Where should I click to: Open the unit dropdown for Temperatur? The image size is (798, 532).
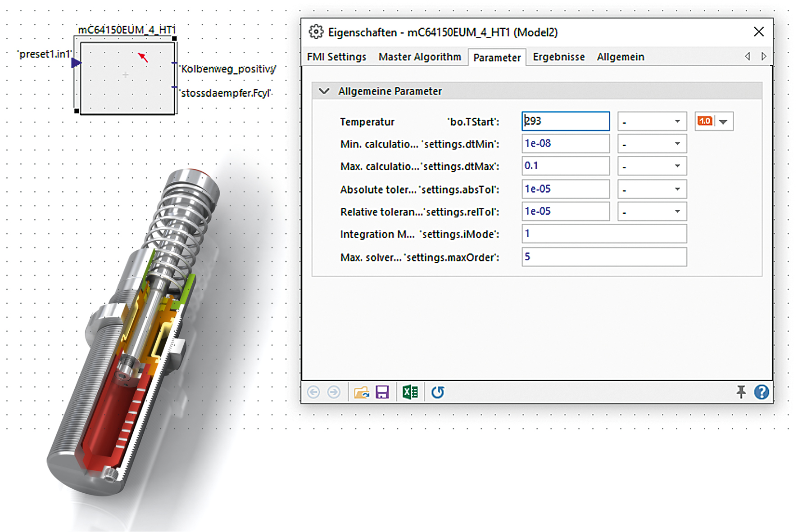tap(652, 122)
